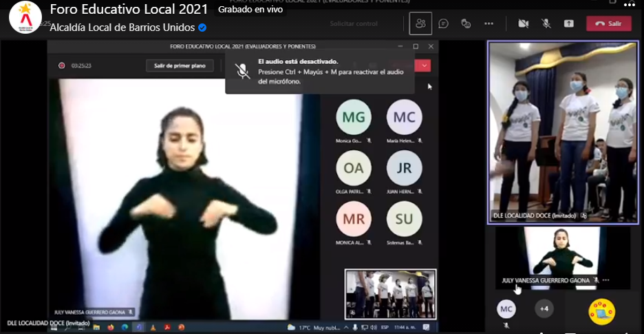The width and height of the screenshot is (644, 334).
Task: Click the Alcaldía Local channel logo
Action: 25,18
